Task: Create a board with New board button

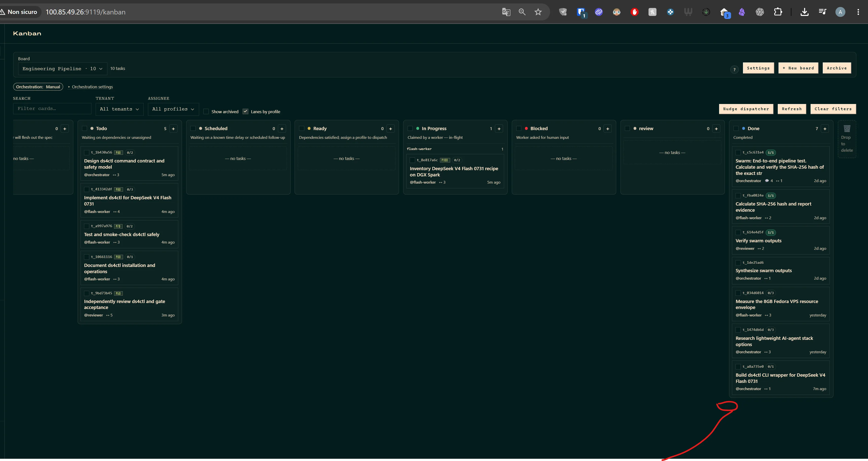Action: point(798,68)
